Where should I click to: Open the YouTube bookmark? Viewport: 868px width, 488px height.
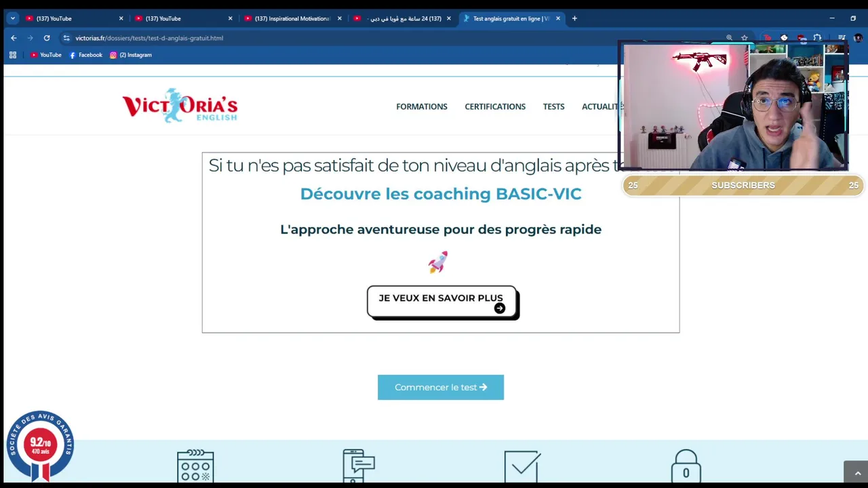46,55
